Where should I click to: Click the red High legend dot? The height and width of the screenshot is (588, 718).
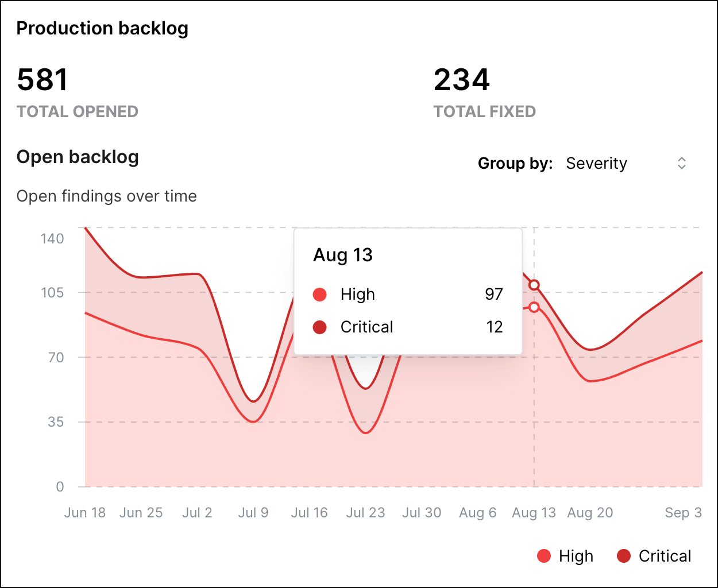click(x=544, y=556)
